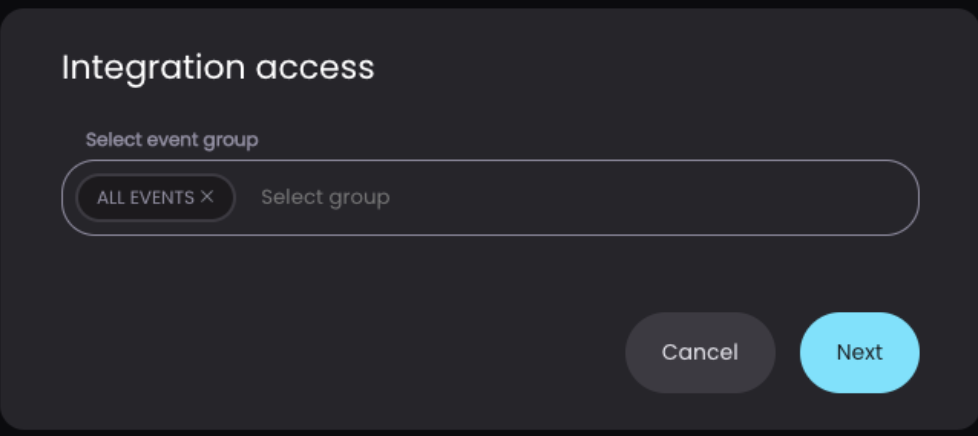Remove the ALL EVENTS chip via its X
The height and width of the screenshot is (436, 978).
(207, 197)
